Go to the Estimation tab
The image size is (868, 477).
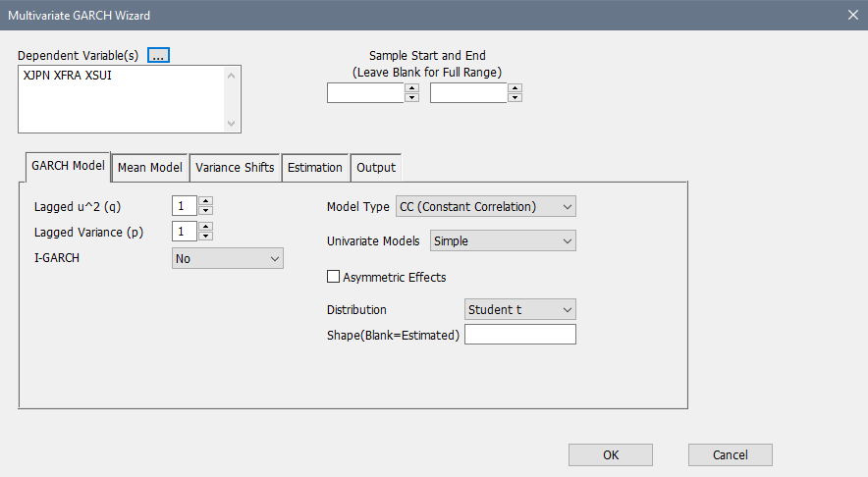315,168
